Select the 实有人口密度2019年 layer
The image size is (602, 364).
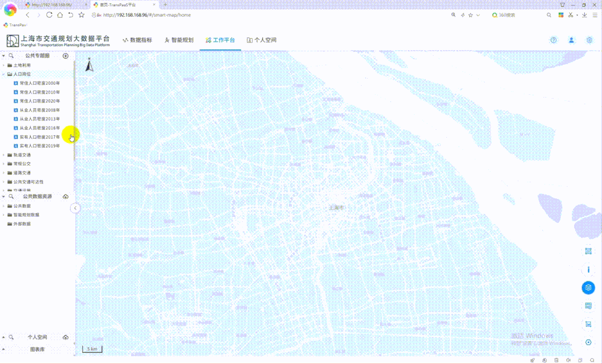point(40,146)
